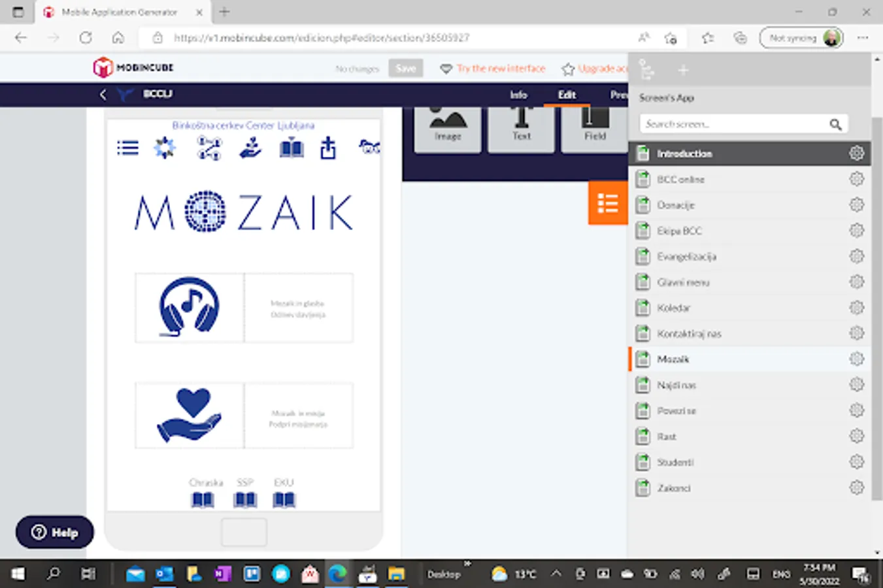Tap the open book icon in preview toolbar
The width and height of the screenshot is (883, 588).
(x=292, y=149)
